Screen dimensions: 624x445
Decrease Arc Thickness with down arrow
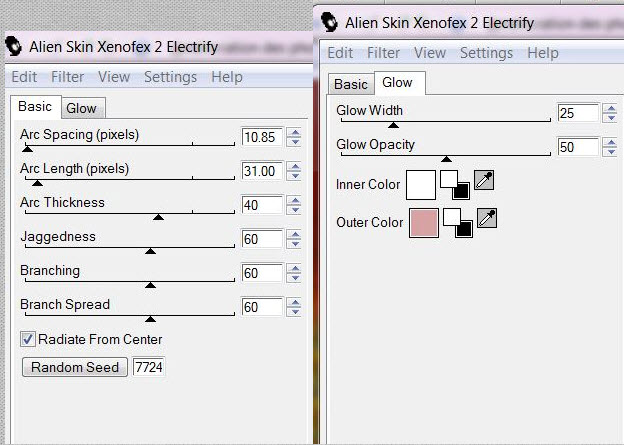294,210
